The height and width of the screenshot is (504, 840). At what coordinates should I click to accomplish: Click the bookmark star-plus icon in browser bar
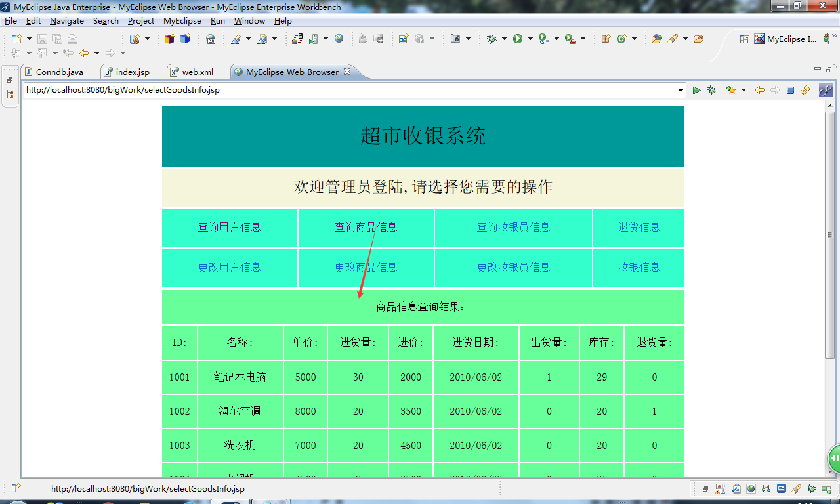click(730, 90)
